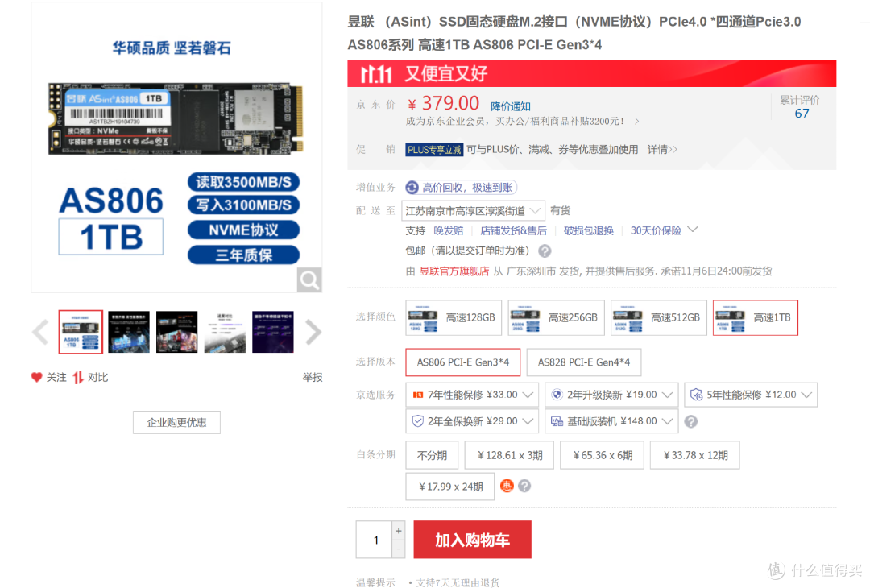Click the 店铺发货&售后 link
This screenshot has width=870, height=588.
point(513,230)
